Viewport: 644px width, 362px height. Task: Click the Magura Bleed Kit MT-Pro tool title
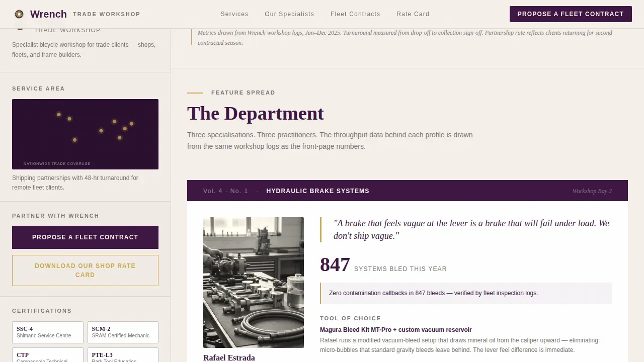click(395, 330)
